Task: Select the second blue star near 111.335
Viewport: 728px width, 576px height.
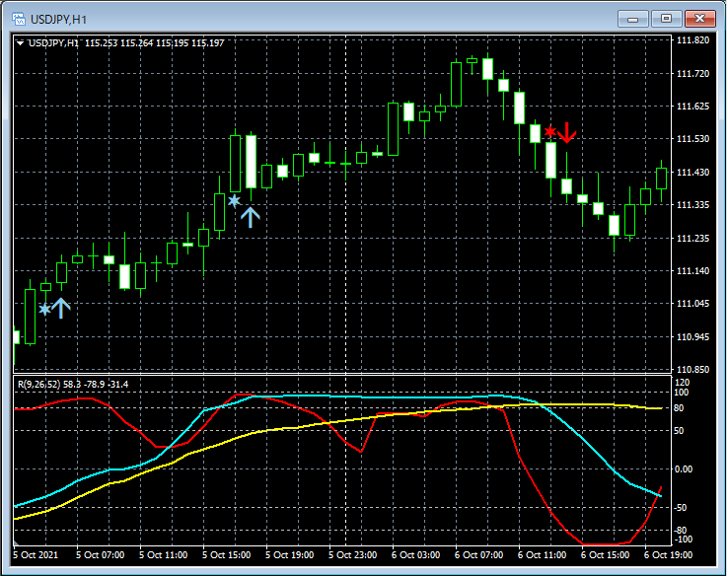Action: (x=234, y=201)
